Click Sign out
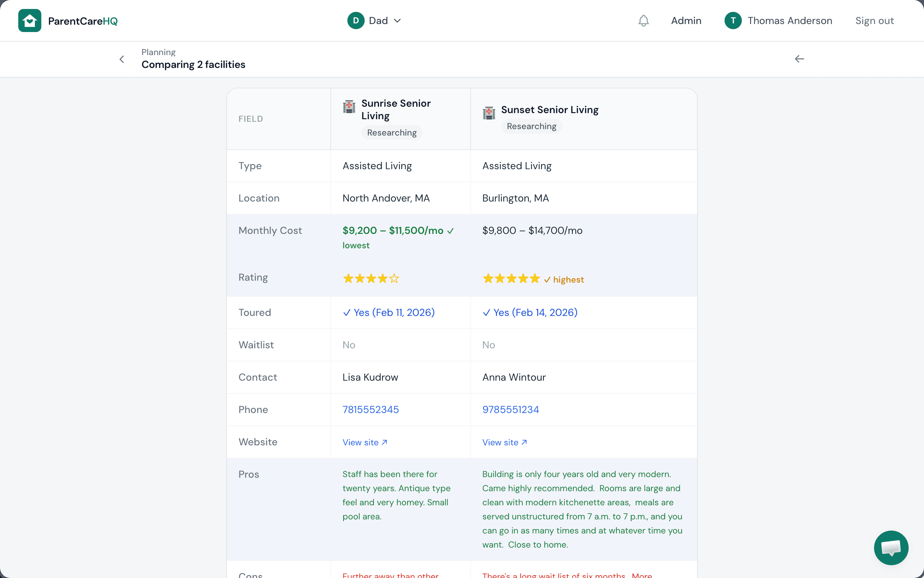924x578 pixels. click(x=874, y=21)
